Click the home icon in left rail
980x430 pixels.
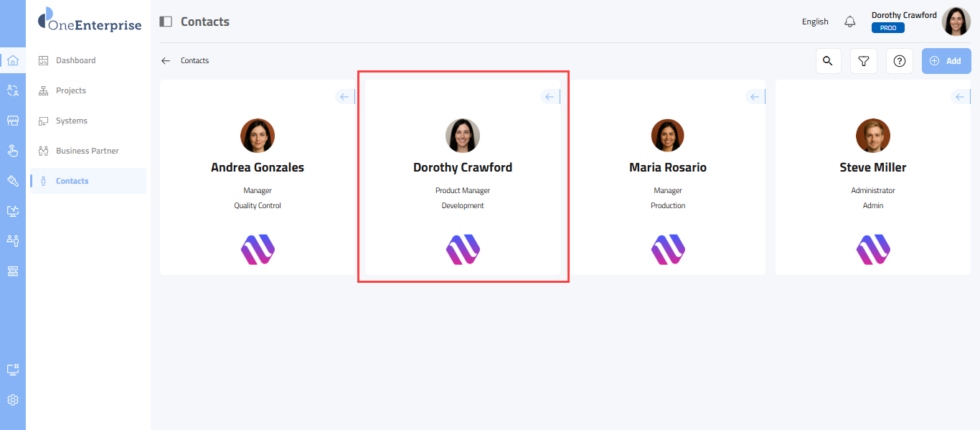12,60
